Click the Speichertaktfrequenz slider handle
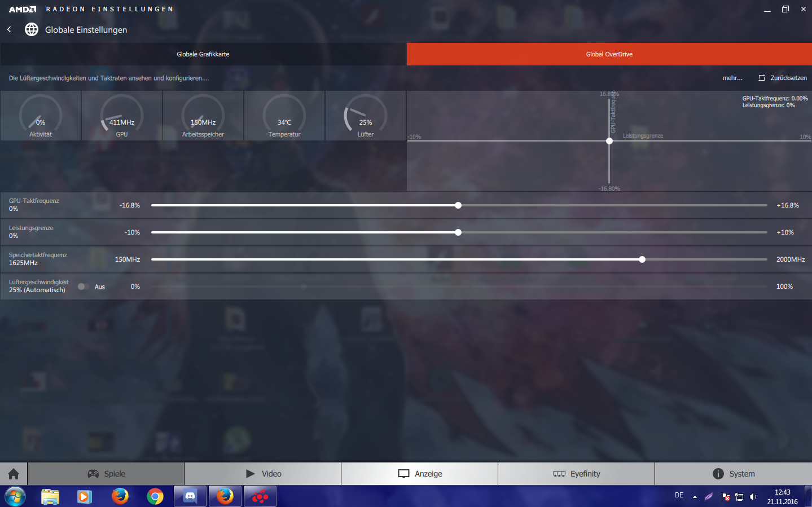The height and width of the screenshot is (507, 812). (x=642, y=259)
